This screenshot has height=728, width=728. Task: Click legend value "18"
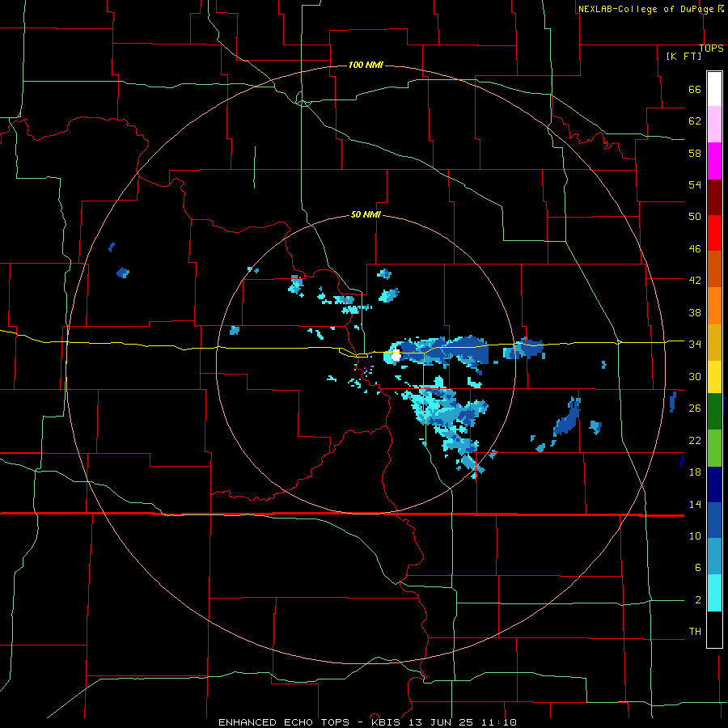[x=695, y=472]
